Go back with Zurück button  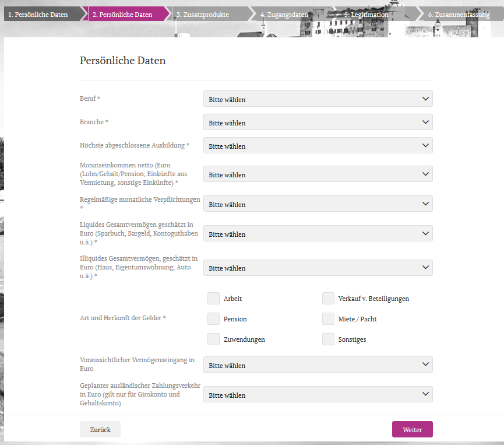pyautogui.click(x=100, y=429)
